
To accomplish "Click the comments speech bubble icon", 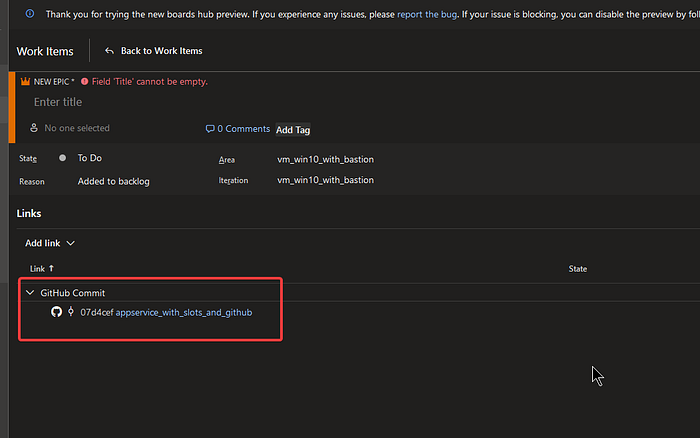I will click(210, 129).
